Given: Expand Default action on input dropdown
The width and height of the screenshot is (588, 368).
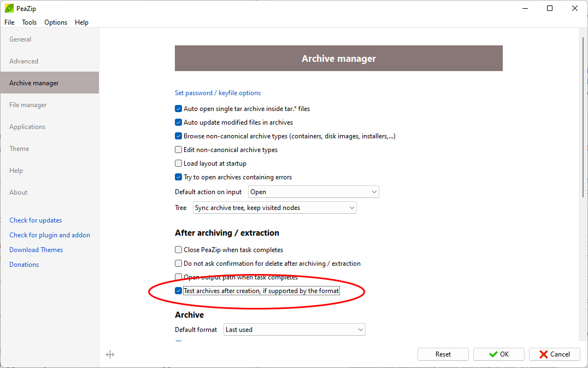Looking at the screenshot, I should coord(313,192).
